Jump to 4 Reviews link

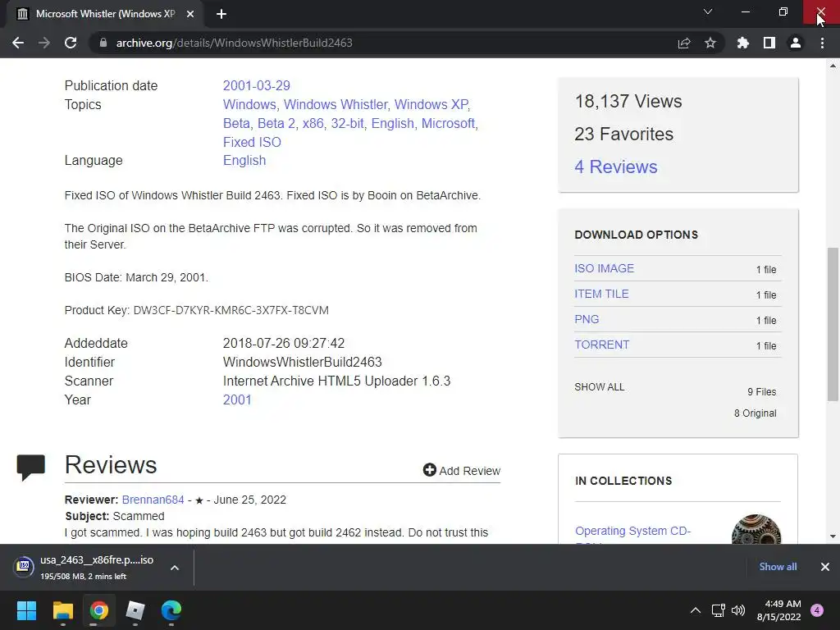click(615, 167)
